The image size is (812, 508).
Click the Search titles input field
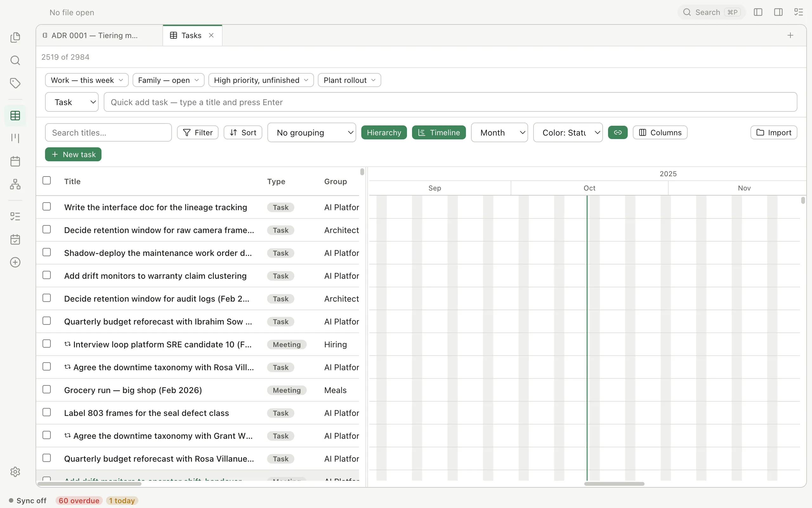tap(108, 132)
